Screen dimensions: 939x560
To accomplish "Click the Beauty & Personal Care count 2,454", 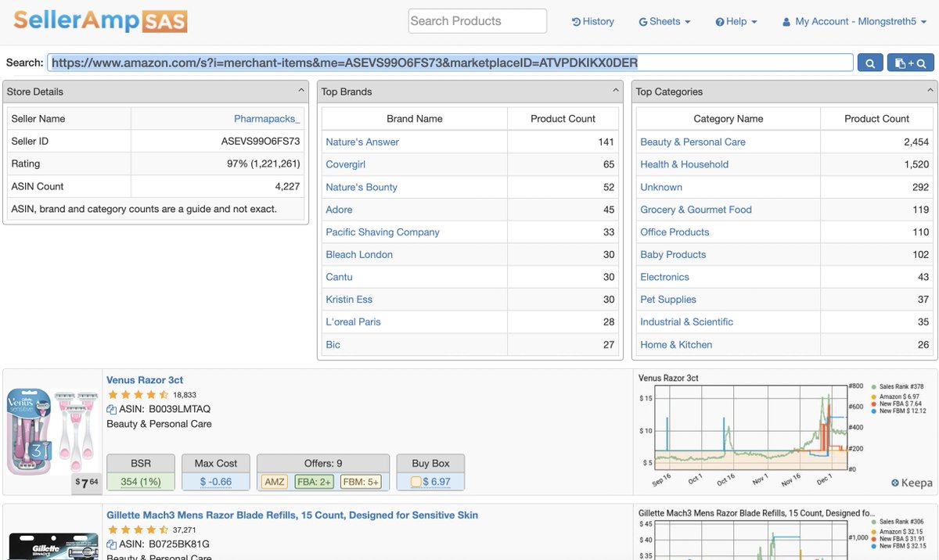I will tap(916, 142).
